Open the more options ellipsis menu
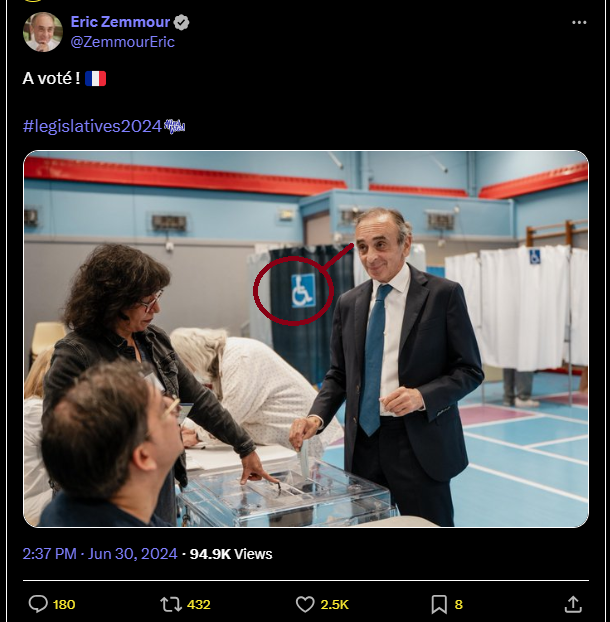The width and height of the screenshot is (610, 622). 579,22
